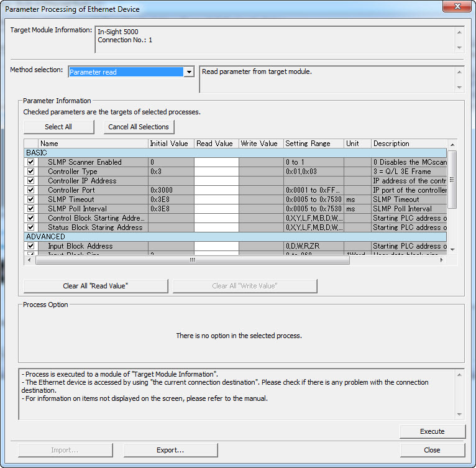
Task: Toggle the Controller IP Address checkbox
Action: coord(30,181)
